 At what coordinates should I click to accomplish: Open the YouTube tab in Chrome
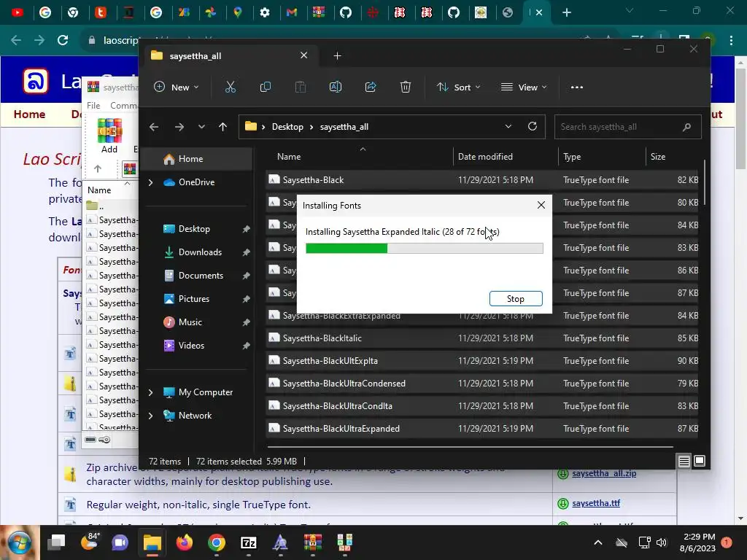[18, 12]
